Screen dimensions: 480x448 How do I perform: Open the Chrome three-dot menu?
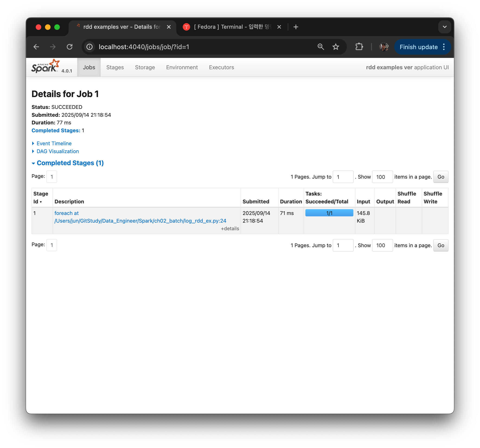tap(444, 47)
